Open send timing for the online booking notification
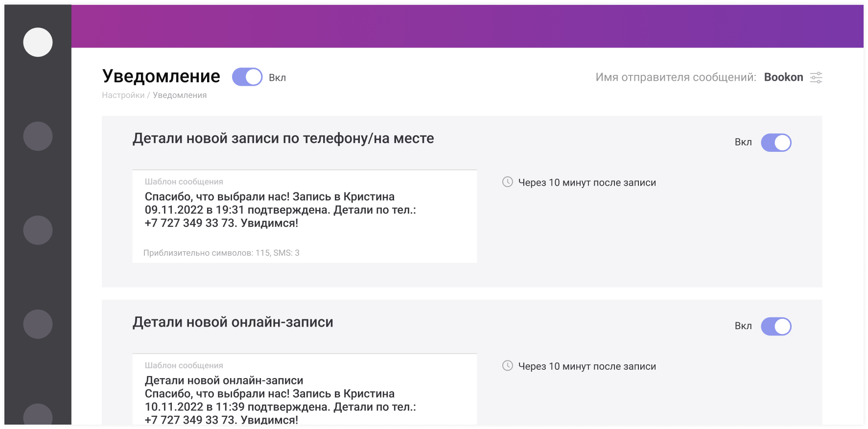This screenshot has height=429, width=868. coord(586,366)
